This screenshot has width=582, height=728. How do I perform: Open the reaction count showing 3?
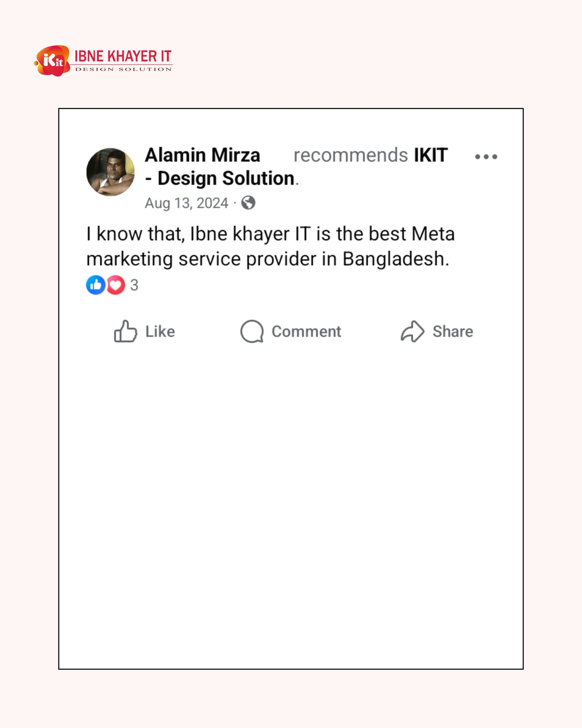pyautogui.click(x=134, y=285)
